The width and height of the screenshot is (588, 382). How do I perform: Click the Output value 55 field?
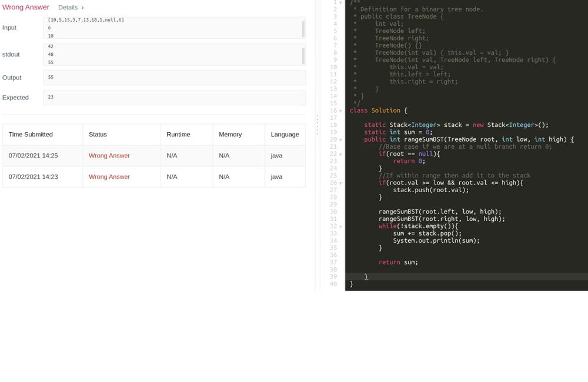click(174, 78)
